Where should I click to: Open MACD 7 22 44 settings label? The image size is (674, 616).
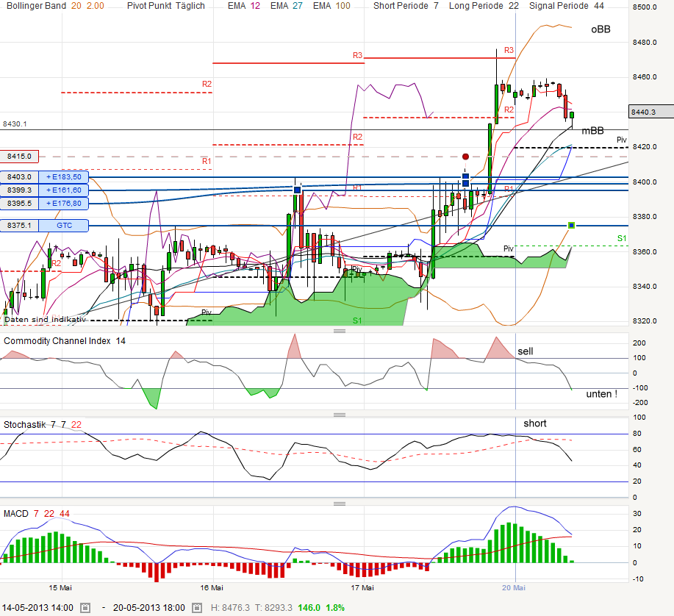(37, 514)
